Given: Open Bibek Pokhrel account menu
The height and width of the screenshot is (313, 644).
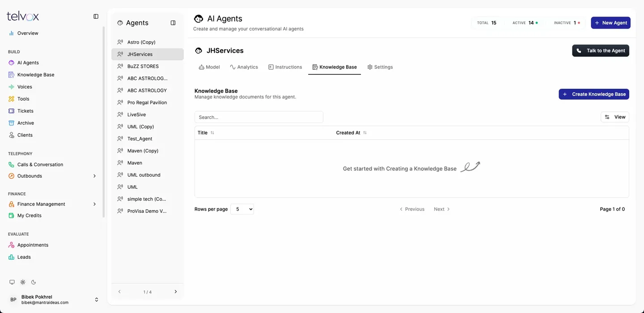Looking at the screenshot, I should pyautogui.click(x=54, y=300).
